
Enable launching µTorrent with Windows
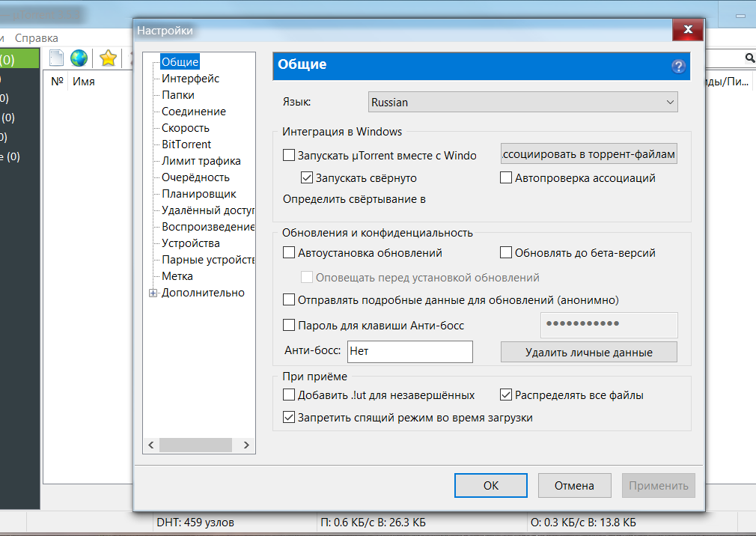(289, 155)
